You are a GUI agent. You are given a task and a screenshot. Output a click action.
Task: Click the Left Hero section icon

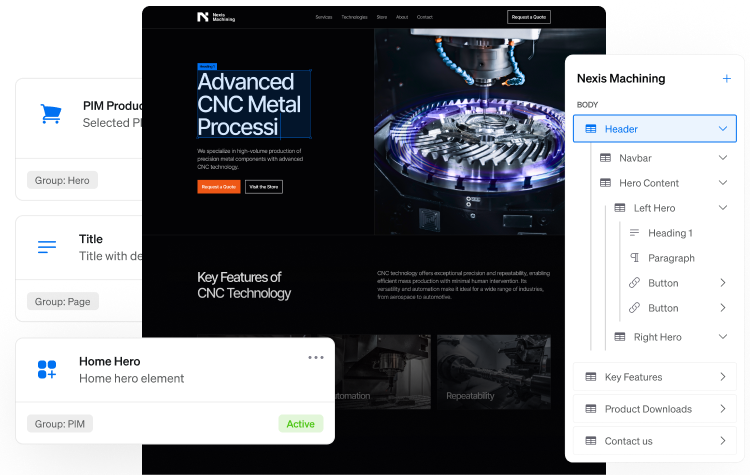coord(619,208)
